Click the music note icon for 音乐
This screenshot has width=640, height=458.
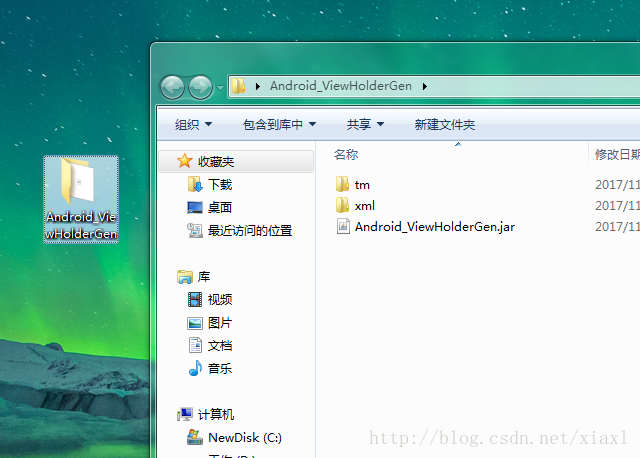tap(195, 368)
